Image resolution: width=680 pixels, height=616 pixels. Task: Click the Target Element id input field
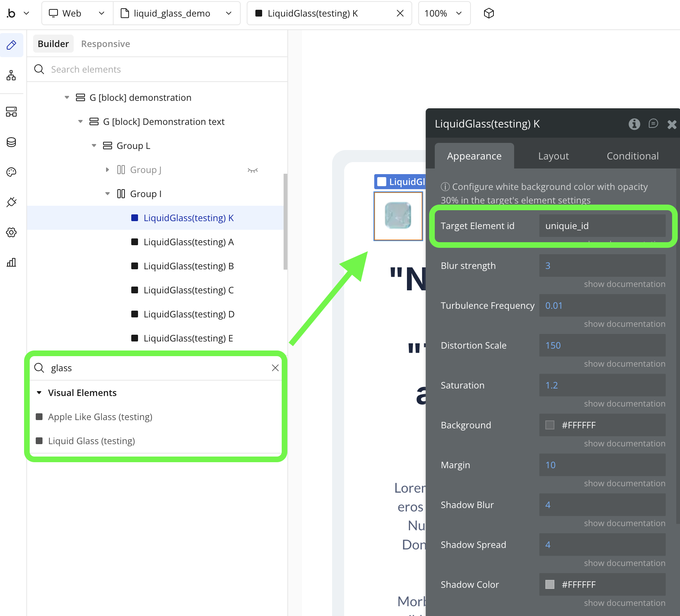pos(602,226)
